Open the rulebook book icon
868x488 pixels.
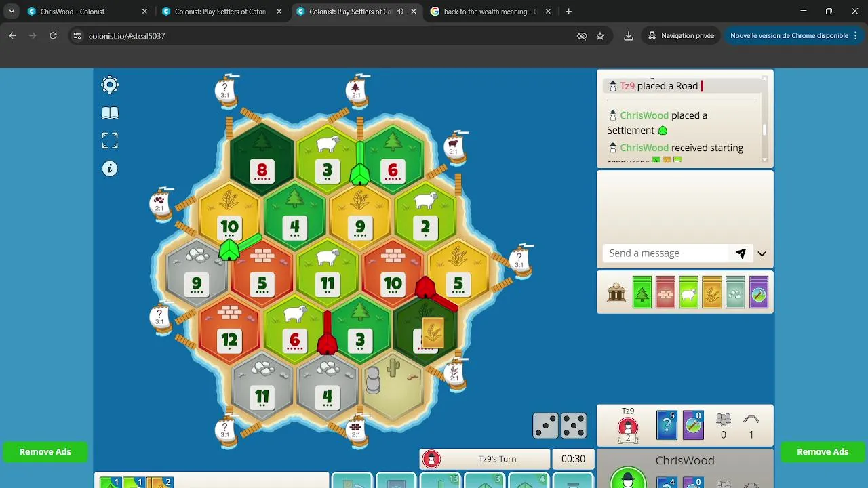point(110,113)
